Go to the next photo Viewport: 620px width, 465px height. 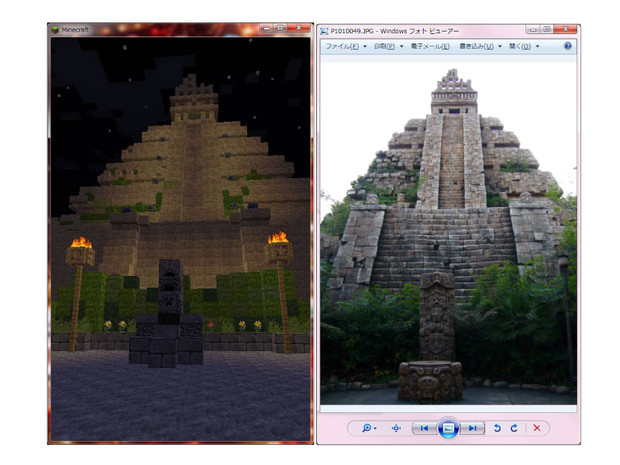[x=472, y=428]
